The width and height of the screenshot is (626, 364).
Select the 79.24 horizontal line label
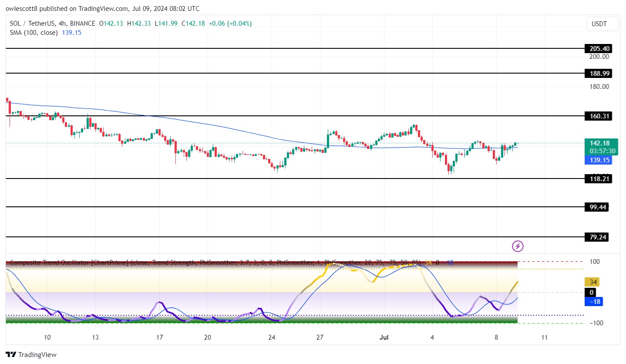click(596, 237)
